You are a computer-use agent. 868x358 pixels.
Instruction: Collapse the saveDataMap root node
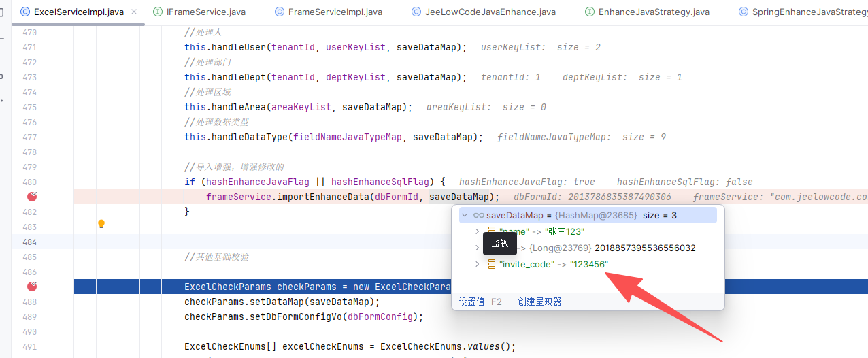pos(465,216)
